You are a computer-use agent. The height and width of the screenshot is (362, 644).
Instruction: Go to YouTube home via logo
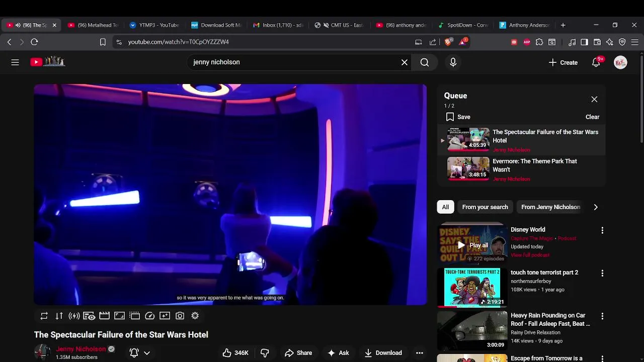48,62
